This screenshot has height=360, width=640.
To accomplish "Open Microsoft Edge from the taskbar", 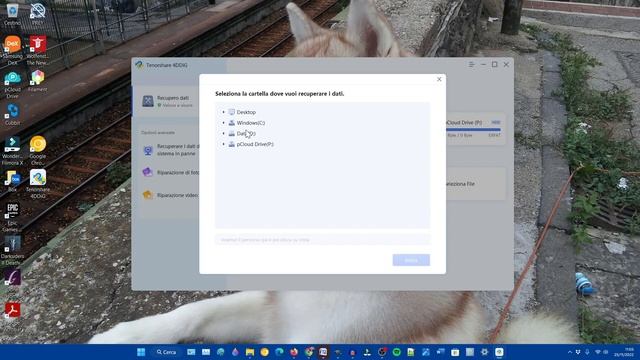I will [x=279, y=352].
